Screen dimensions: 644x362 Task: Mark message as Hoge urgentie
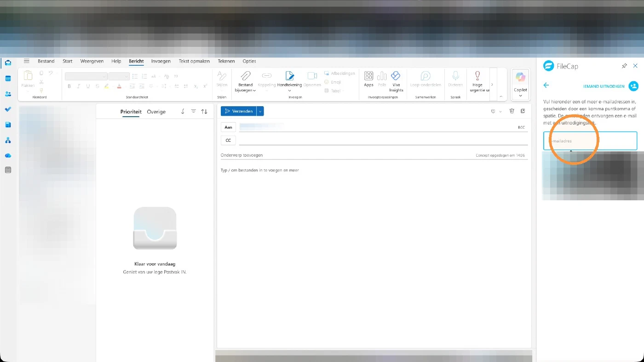click(x=477, y=75)
